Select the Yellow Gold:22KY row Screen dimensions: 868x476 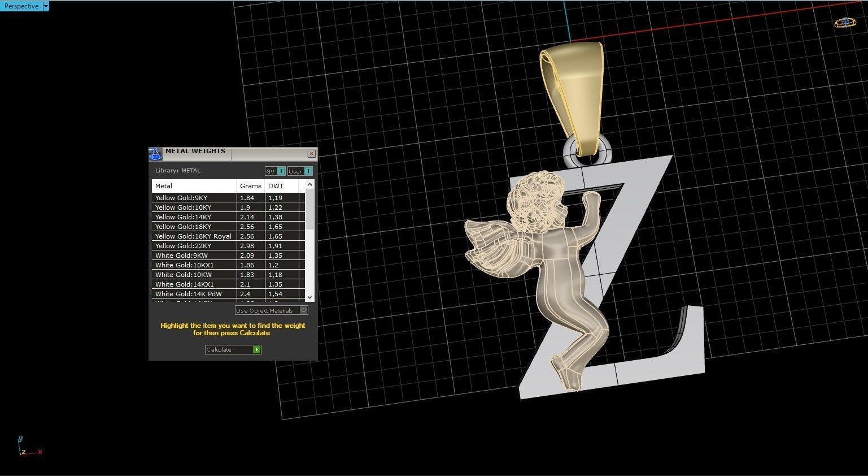click(183, 245)
